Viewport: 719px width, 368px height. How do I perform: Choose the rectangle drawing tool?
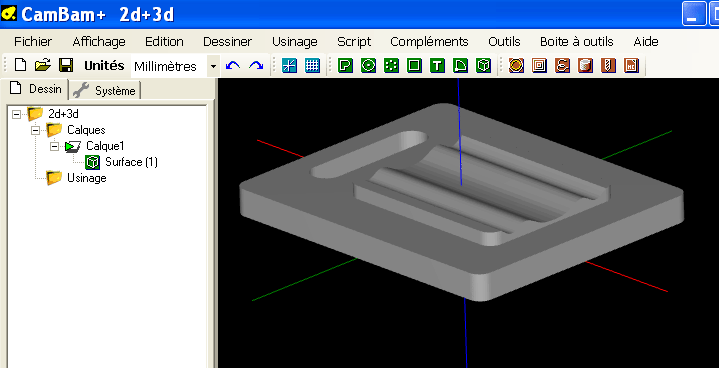pos(414,66)
